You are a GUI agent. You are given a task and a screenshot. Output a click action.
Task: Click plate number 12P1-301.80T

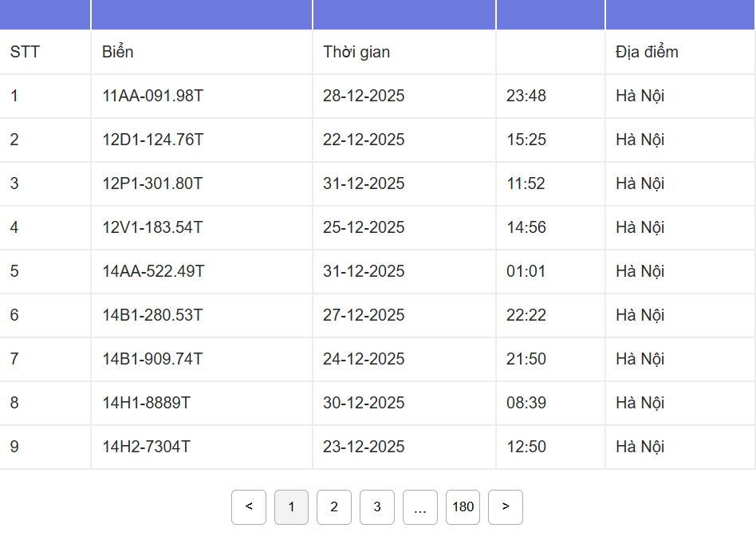152,184
